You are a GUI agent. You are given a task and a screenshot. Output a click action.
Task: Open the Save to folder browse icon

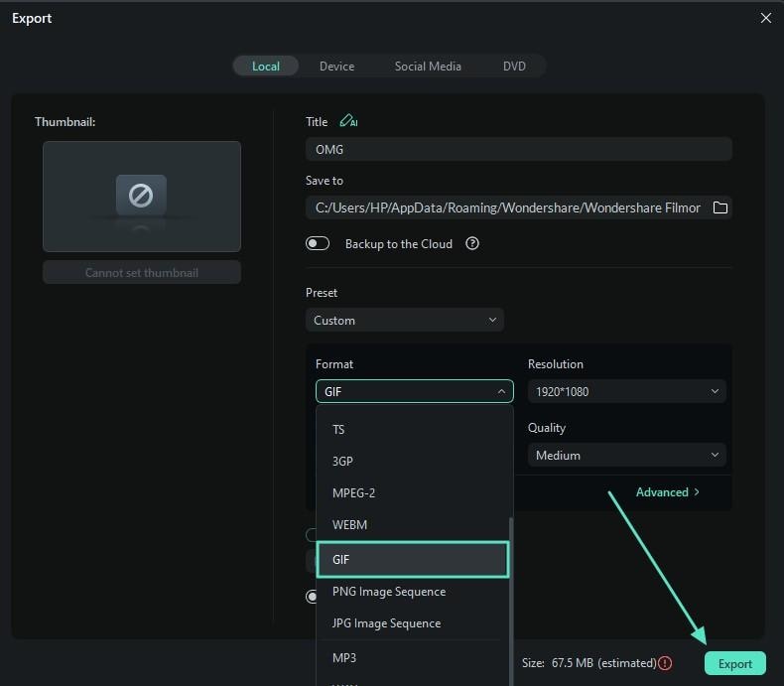tap(720, 207)
